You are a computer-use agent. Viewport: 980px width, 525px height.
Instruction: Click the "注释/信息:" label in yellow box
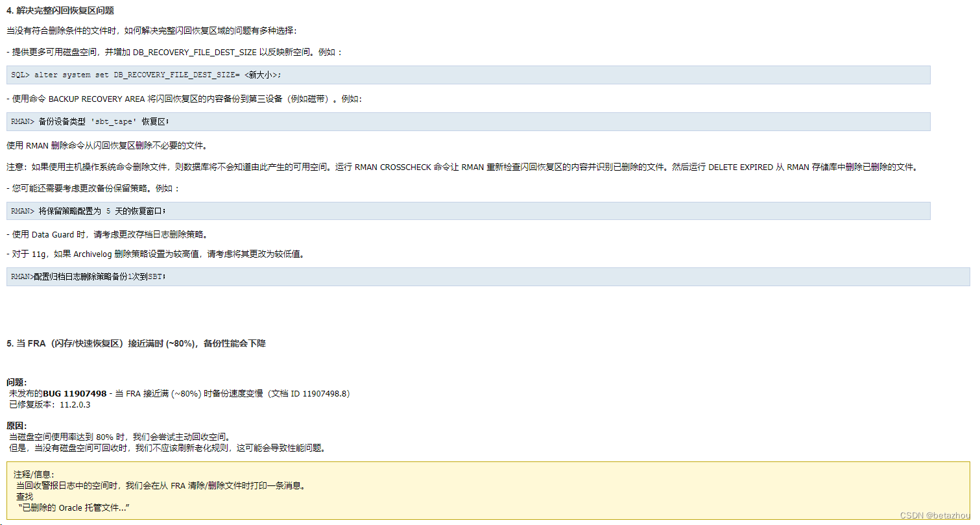point(34,474)
